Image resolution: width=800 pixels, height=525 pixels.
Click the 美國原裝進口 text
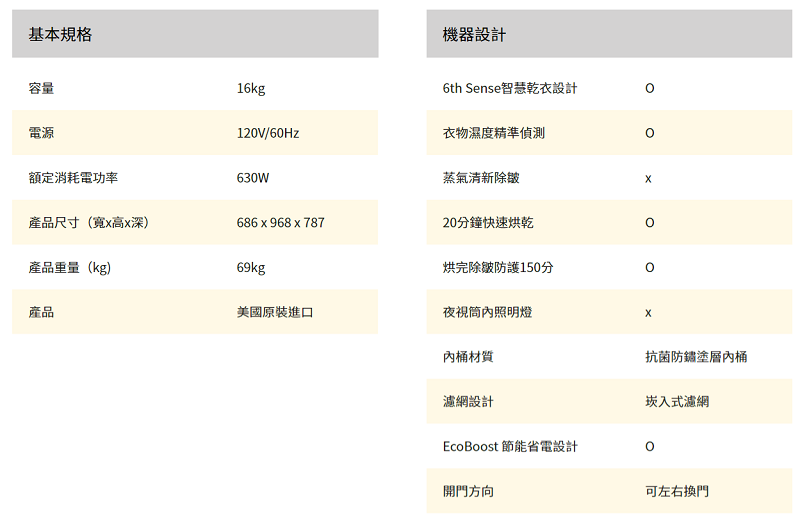275,312
